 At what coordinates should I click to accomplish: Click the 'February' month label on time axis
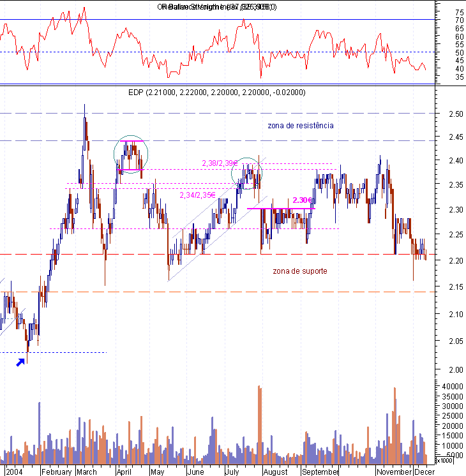(x=57, y=472)
